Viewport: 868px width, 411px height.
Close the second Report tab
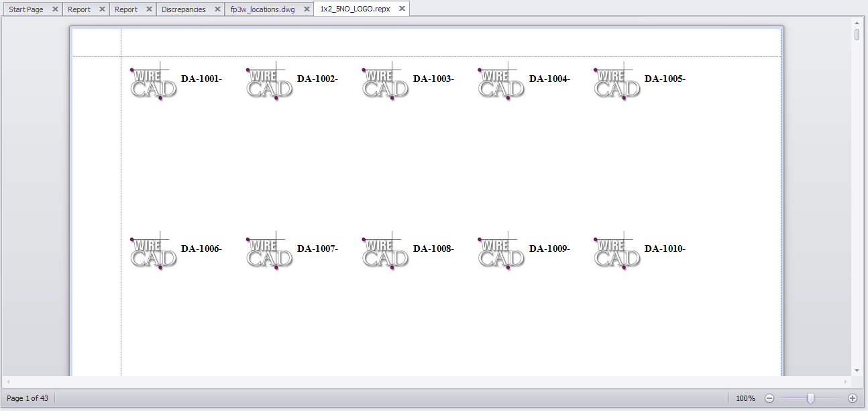tap(149, 9)
